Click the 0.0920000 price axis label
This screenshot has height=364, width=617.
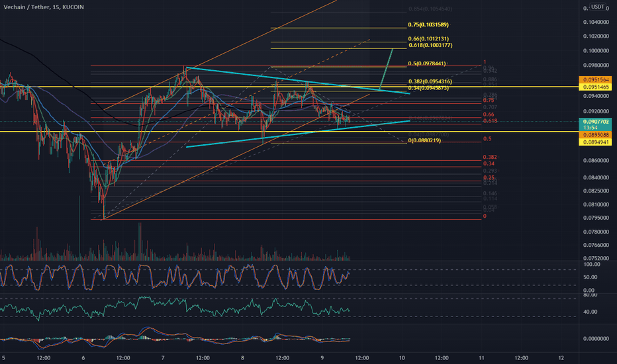(596, 112)
